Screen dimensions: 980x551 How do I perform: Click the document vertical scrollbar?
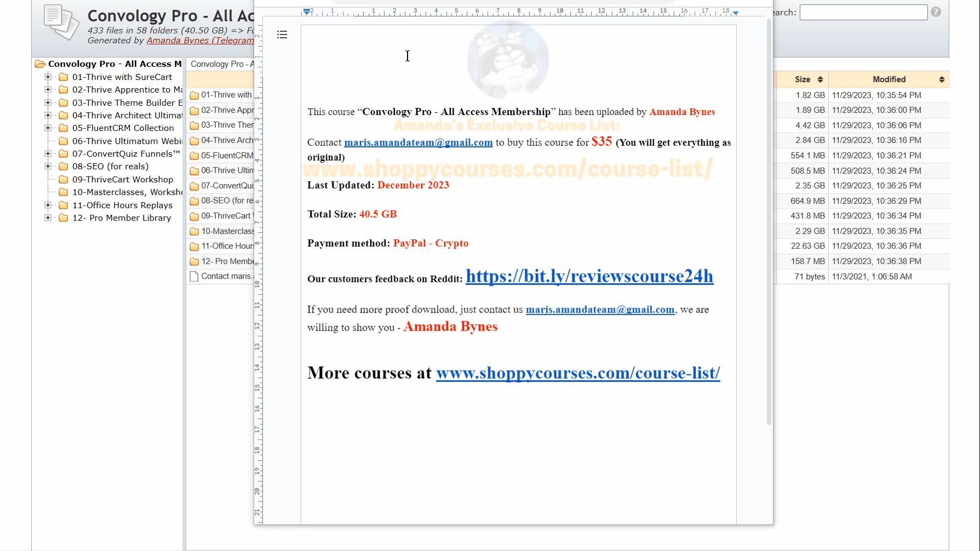pyautogui.click(x=769, y=222)
